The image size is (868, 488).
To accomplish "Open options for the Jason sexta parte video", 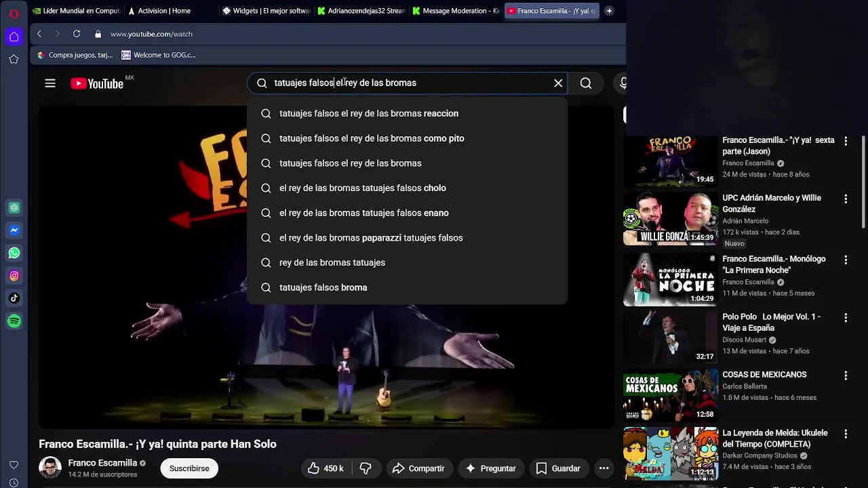I will [x=846, y=141].
